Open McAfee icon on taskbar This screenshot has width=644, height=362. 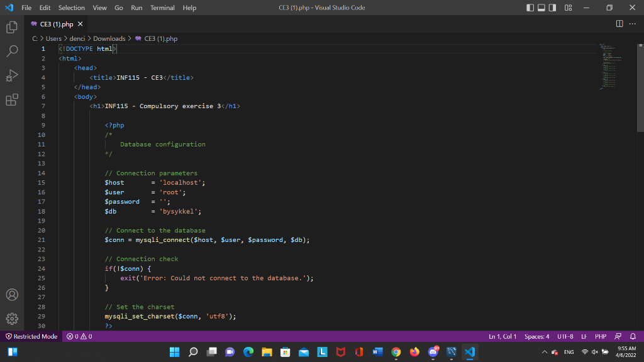[x=341, y=352]
